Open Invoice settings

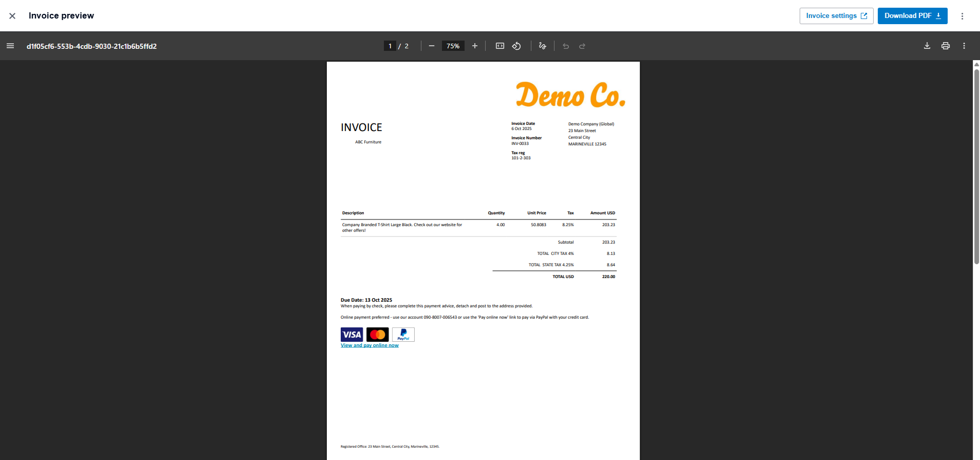pyautogui.click(x=836, y=16)
